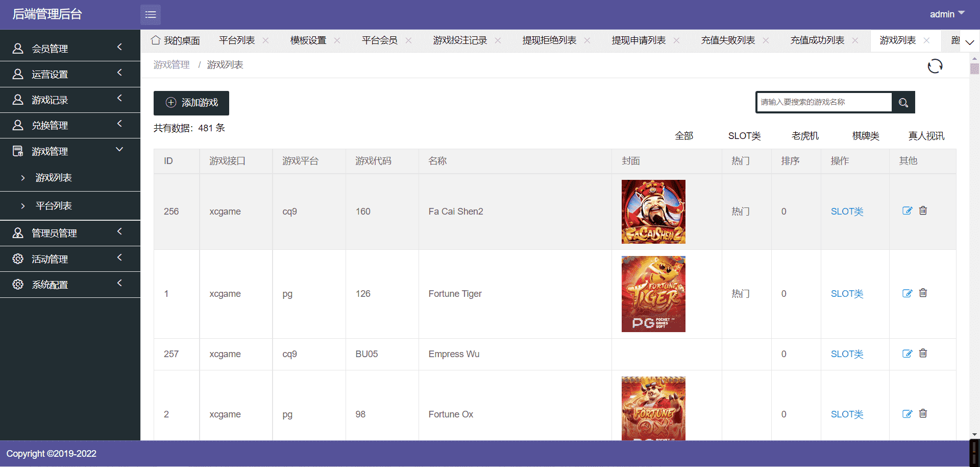Delete the Fortune Ox game row
Image resolution: width=980 pixels, height=467 pixels.
(x=923, y=414)
